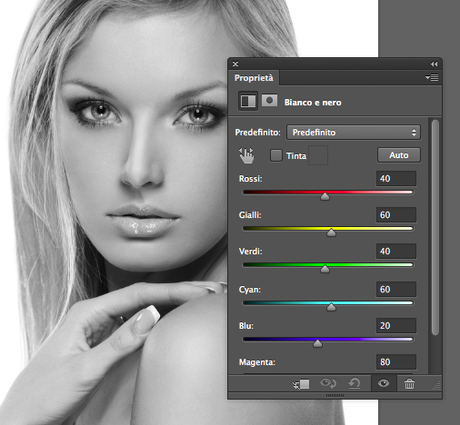Open the panel flyout menu icon
Screen dimensions: 460x425
[432, 78]
